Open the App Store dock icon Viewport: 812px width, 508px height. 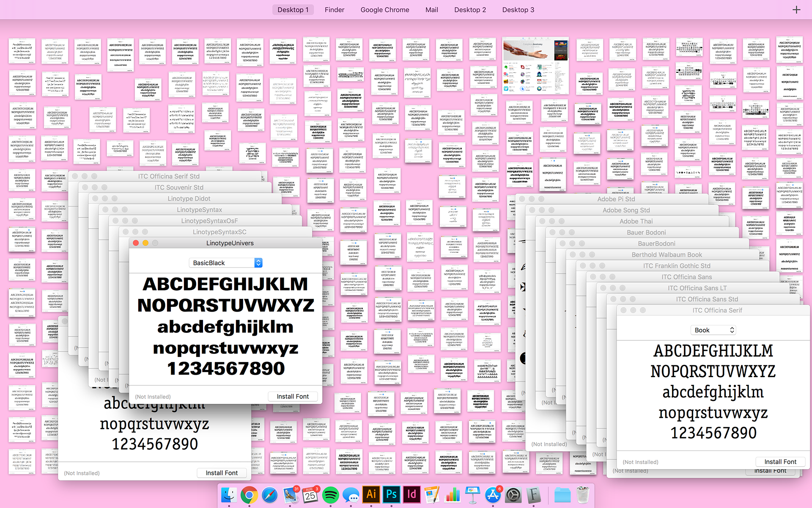click(493, 494)
